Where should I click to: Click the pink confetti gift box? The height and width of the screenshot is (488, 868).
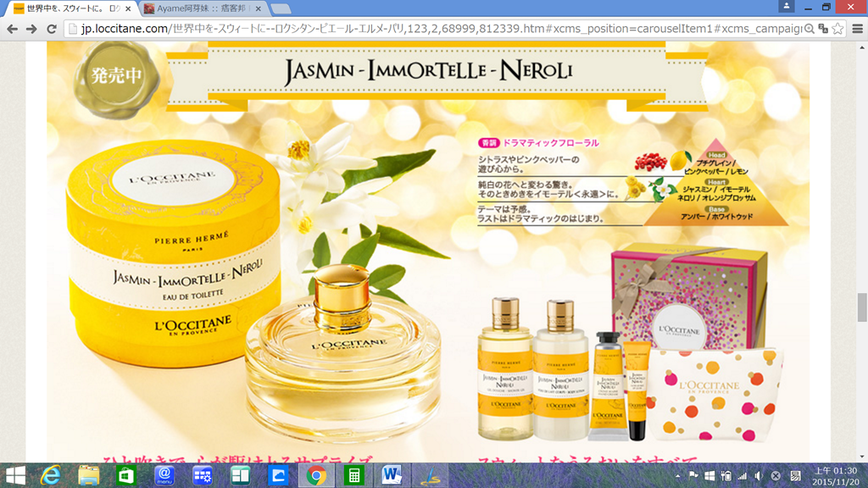pos(689,297)
